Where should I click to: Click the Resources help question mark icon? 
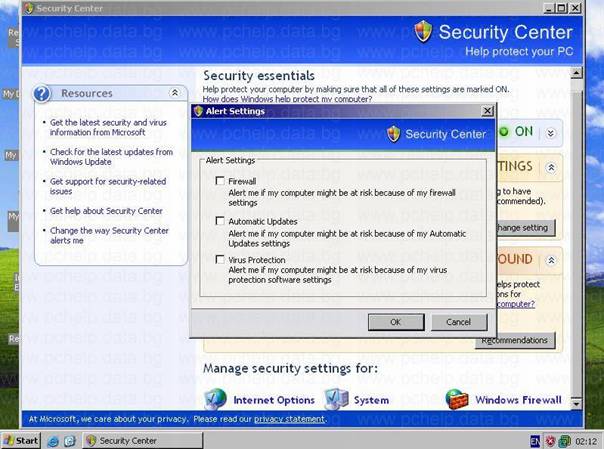(43, 93)
